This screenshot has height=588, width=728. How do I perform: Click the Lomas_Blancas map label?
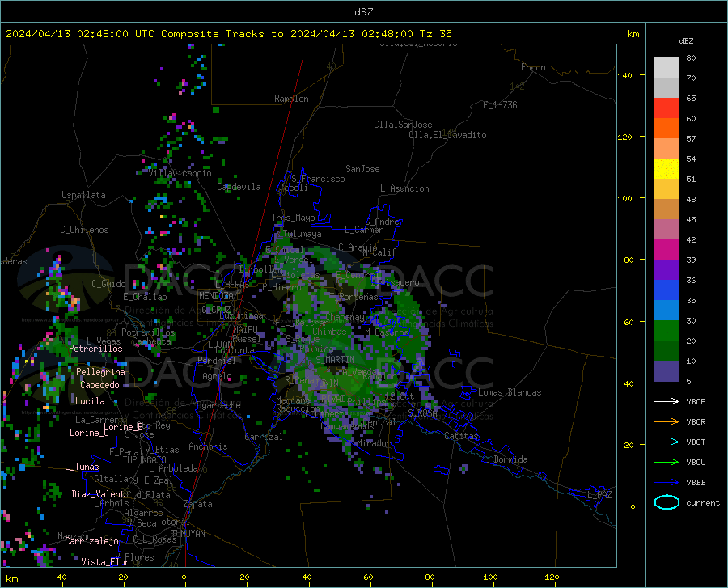[510, 392]
